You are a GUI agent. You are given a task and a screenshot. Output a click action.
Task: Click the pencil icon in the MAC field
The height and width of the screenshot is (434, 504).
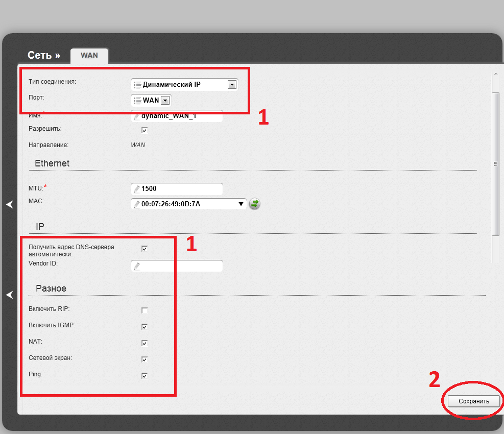coord(136,204)
